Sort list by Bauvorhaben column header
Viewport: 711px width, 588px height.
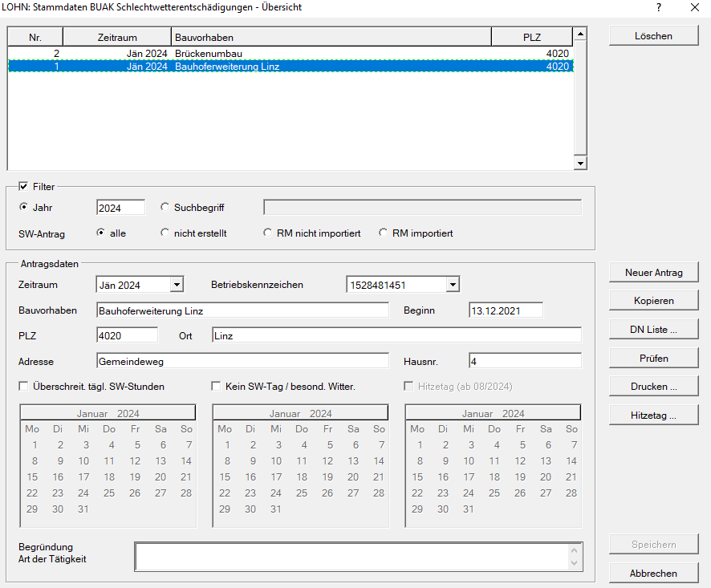pos(331,37)
